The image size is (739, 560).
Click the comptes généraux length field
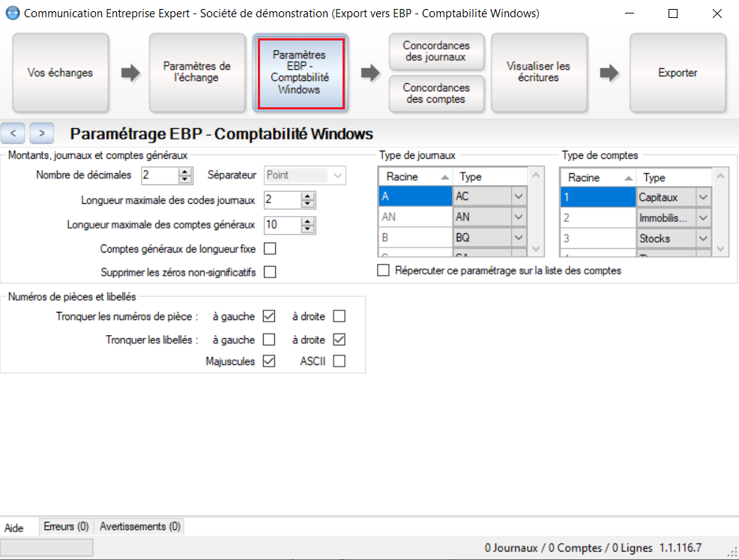283,224
